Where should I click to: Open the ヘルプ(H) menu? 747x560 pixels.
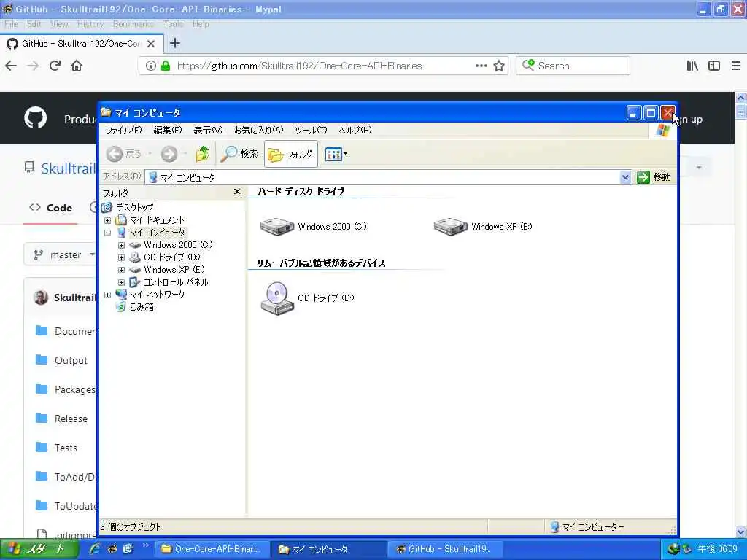[x=355, y=130]
